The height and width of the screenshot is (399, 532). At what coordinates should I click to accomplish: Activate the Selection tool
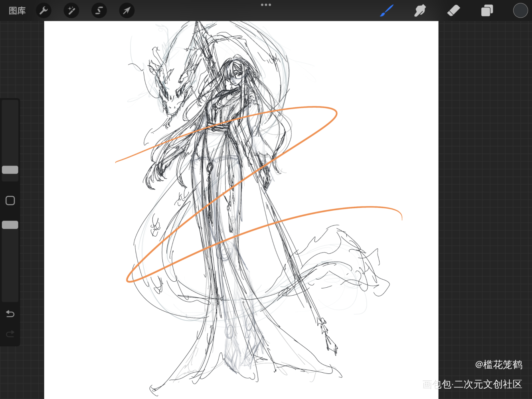99,11
